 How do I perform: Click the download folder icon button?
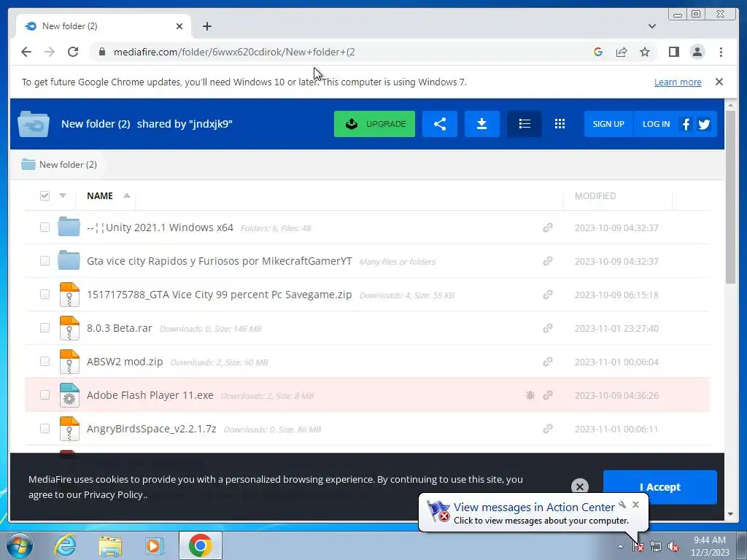coord(481,124)
